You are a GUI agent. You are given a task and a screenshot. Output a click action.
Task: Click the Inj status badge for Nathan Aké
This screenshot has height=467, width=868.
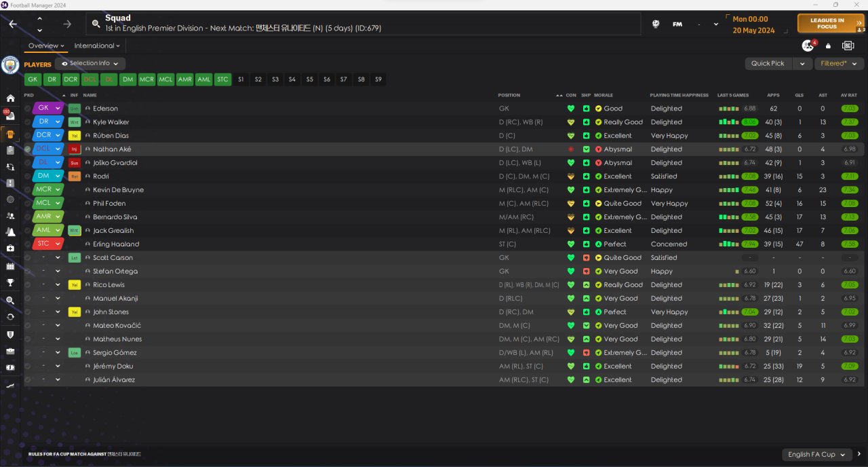75,149
